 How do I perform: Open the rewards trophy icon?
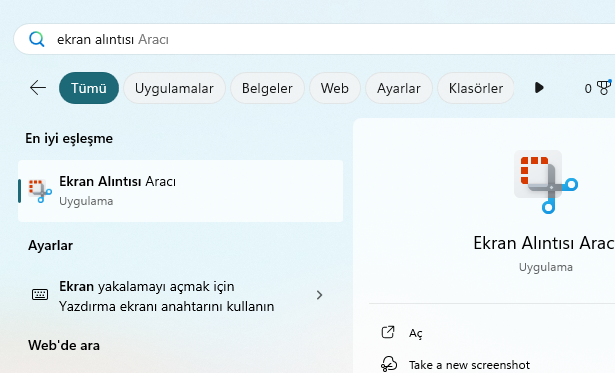coord(604,87)
